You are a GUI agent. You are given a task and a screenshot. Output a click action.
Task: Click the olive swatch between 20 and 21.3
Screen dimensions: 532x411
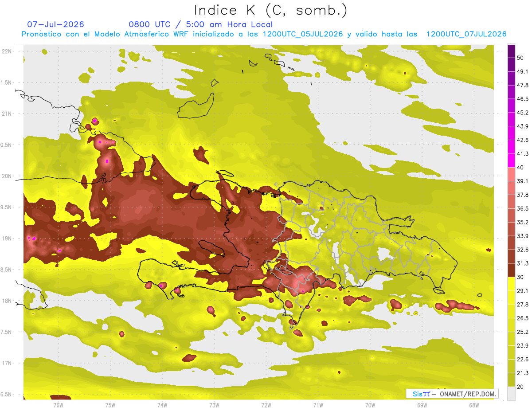tap(511, 380)
